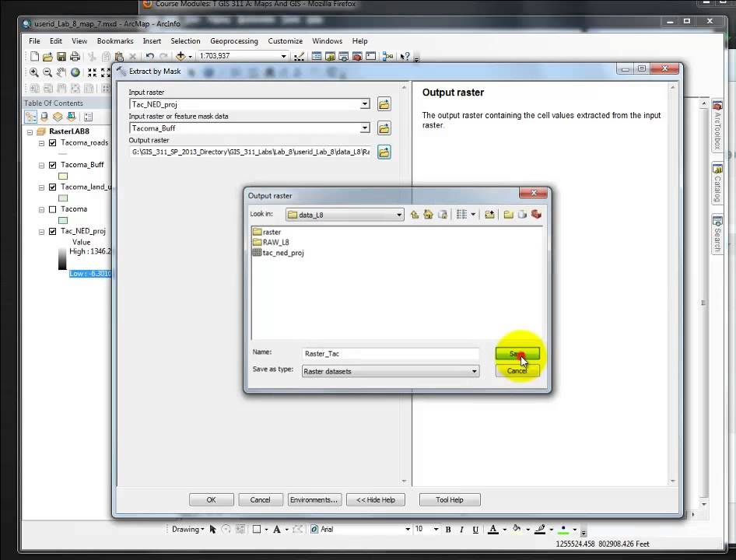Open the view mode dropdown arrow in dialog
736x560 pixels.
tap(473, 215)
